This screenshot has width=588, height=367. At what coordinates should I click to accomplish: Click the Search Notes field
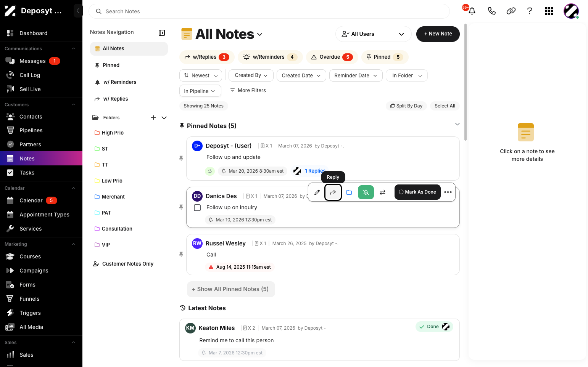[x=269, y=11]
